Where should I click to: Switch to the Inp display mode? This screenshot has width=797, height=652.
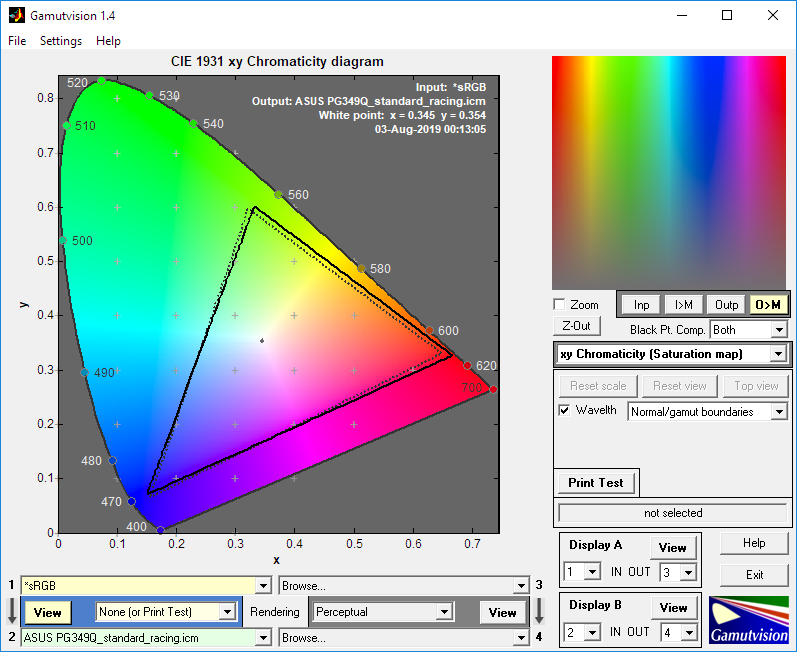tap(641, 304)
